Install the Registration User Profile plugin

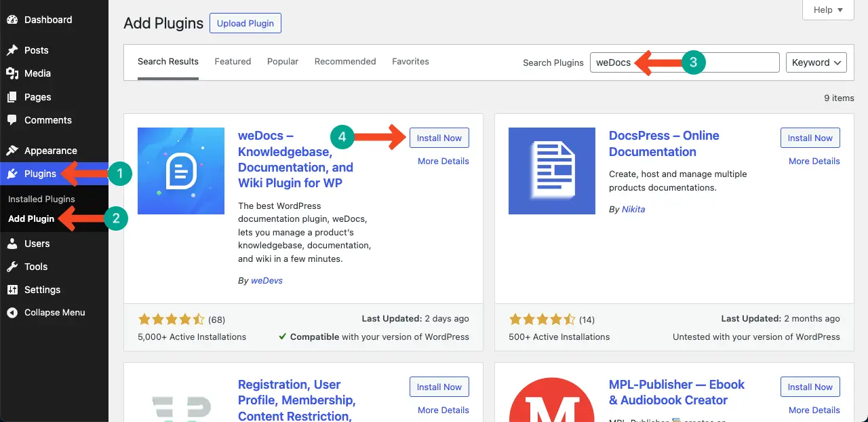click(x=439, y=387)
